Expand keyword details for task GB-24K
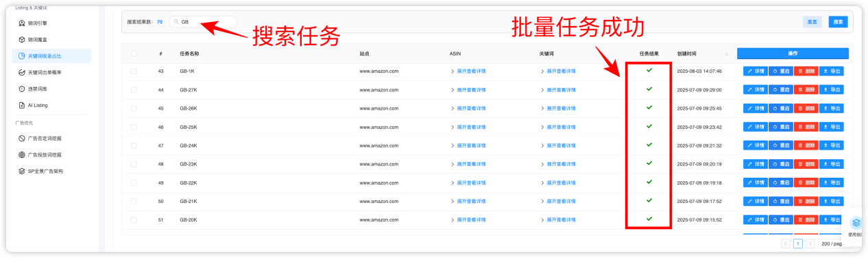 pos(558,145)
